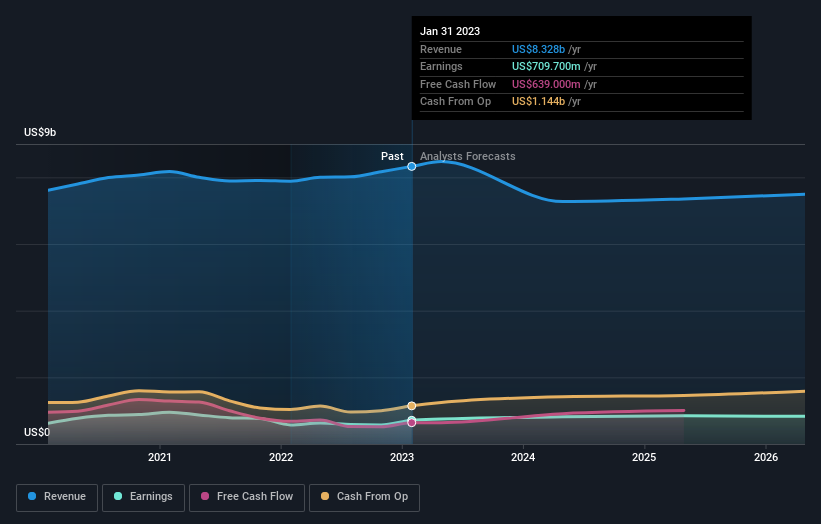Click the 2025 x-axis label
Screen dimensions: 821x524
pos(644,457)
